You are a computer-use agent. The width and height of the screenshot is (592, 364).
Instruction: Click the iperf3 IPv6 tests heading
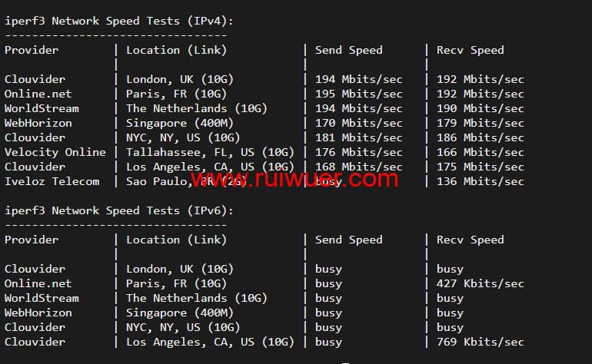[x=119, y=210]
